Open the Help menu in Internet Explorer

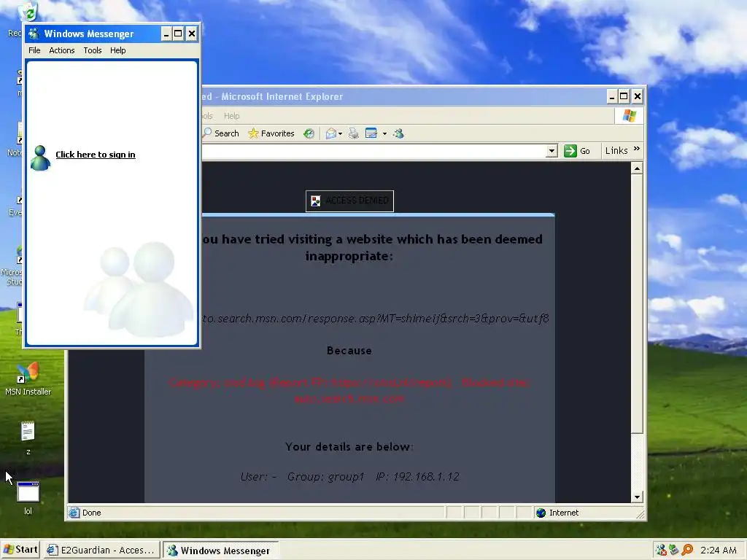[231, 116]
